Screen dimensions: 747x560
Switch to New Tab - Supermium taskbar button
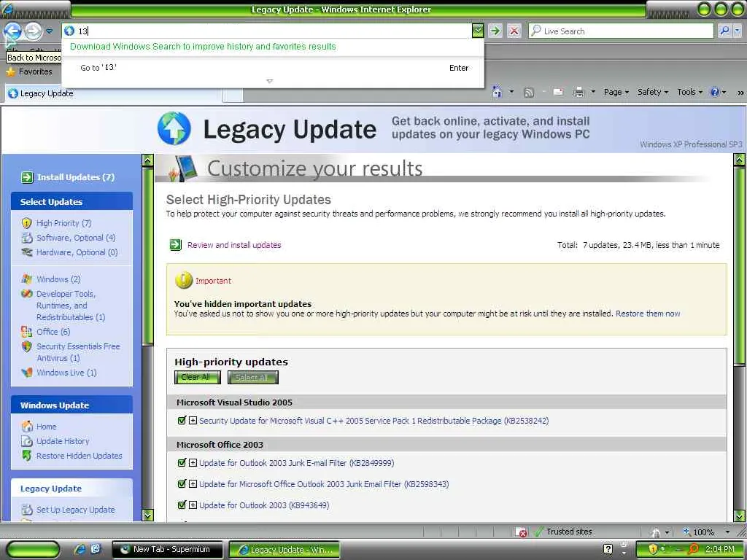168,550
